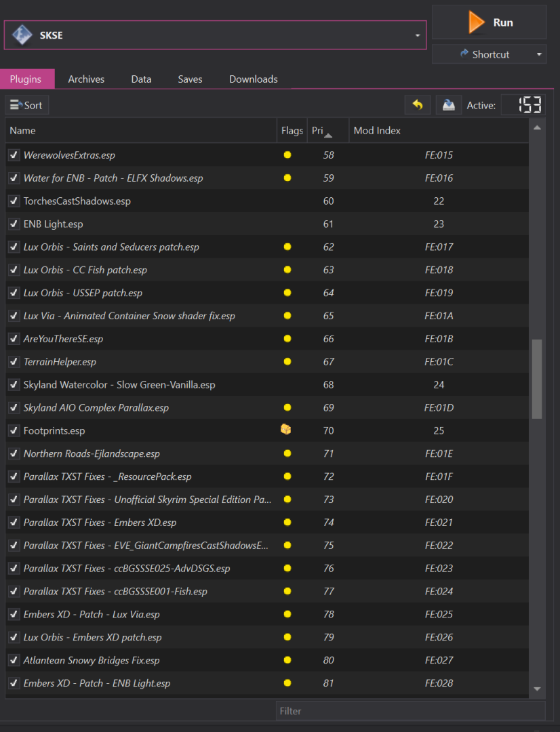Open the Data tab
The height and width of the screenshot is (732, 560).
tap(141, 79)
